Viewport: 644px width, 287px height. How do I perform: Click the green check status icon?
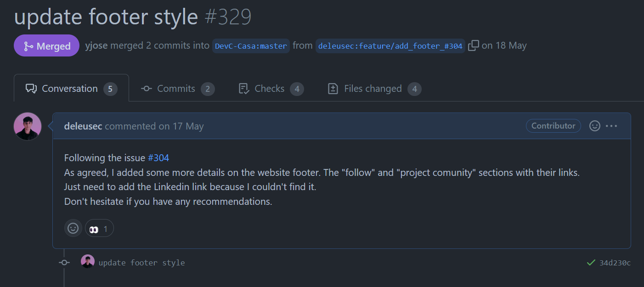(x=591, y=263)
